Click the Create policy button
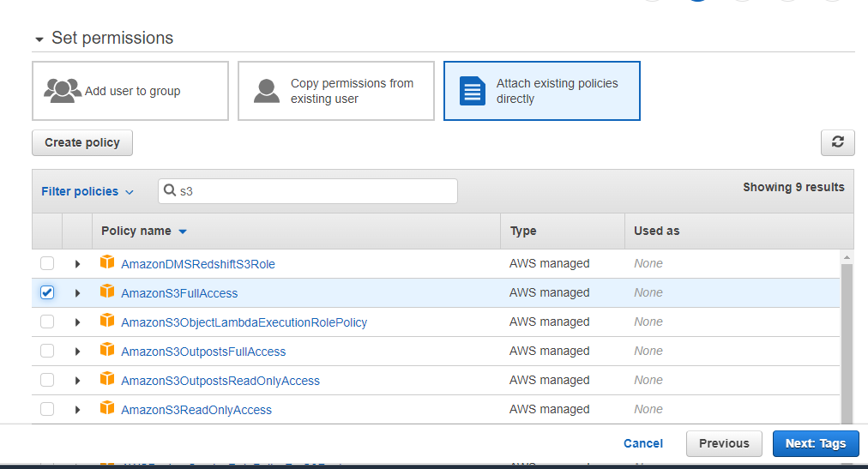868x469 pixels. pos(82,142)
